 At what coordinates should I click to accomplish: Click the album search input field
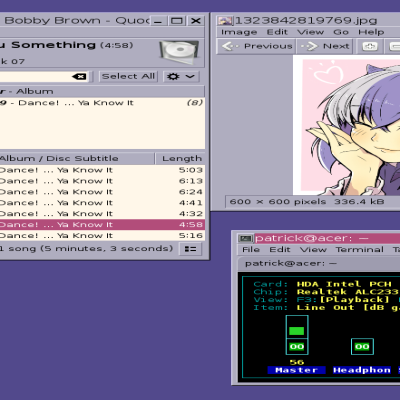[43, 77]
